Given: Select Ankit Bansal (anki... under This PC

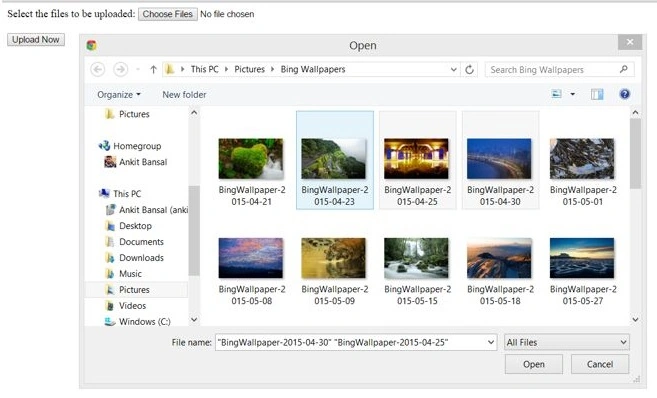Looking at the screenshot, I should point(146,209).
